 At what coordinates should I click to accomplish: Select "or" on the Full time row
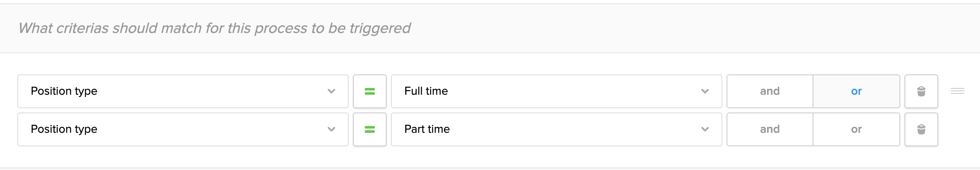(x=856, y=91)
